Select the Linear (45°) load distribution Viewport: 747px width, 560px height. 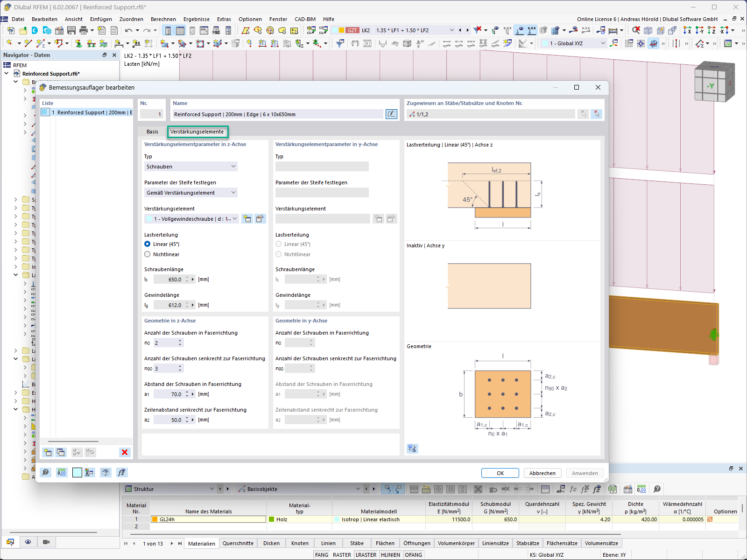pyautogui.click(x=148, y=244)
